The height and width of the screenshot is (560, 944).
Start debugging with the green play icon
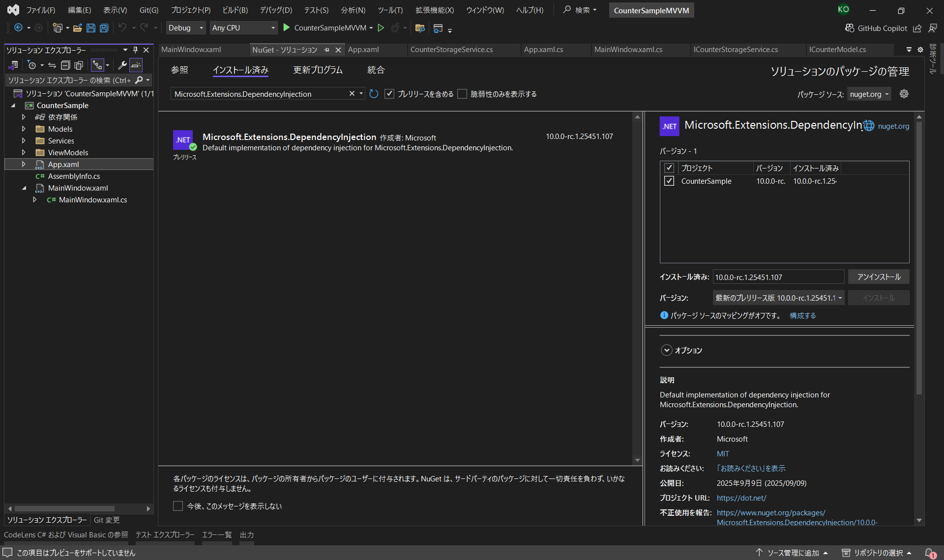tap(287, 28)
